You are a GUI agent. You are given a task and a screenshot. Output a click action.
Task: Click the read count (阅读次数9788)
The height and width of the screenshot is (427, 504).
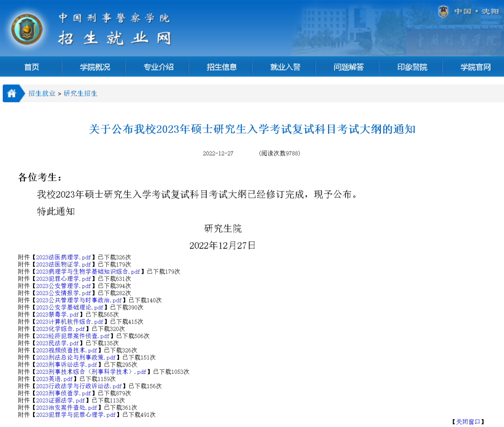[x=280, y=153]
